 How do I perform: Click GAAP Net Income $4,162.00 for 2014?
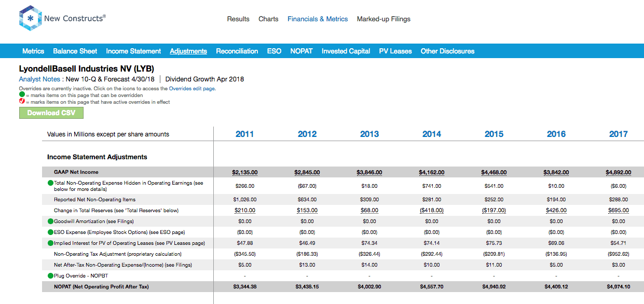pyautogui.click(x=432, y=172)
